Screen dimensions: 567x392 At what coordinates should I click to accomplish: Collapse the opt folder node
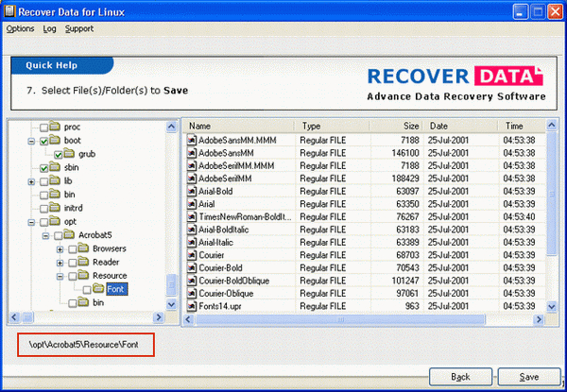tap(32, 222)
